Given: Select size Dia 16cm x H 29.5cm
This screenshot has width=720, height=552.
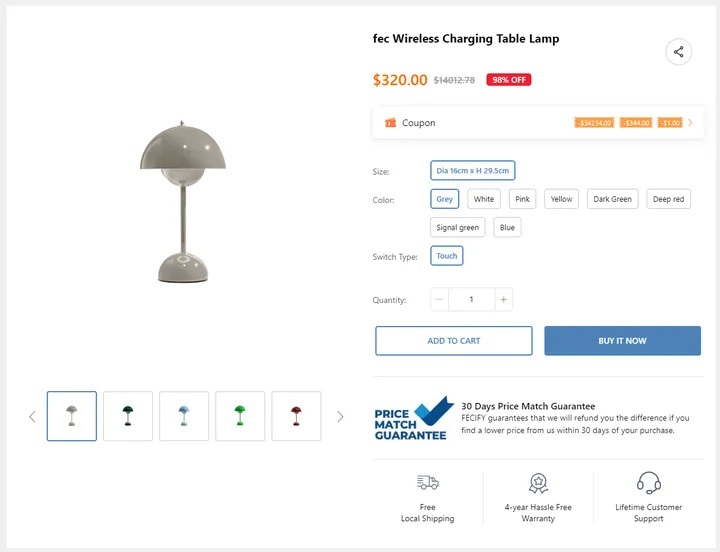Looking at the screenshot, I should click(472, 171).
